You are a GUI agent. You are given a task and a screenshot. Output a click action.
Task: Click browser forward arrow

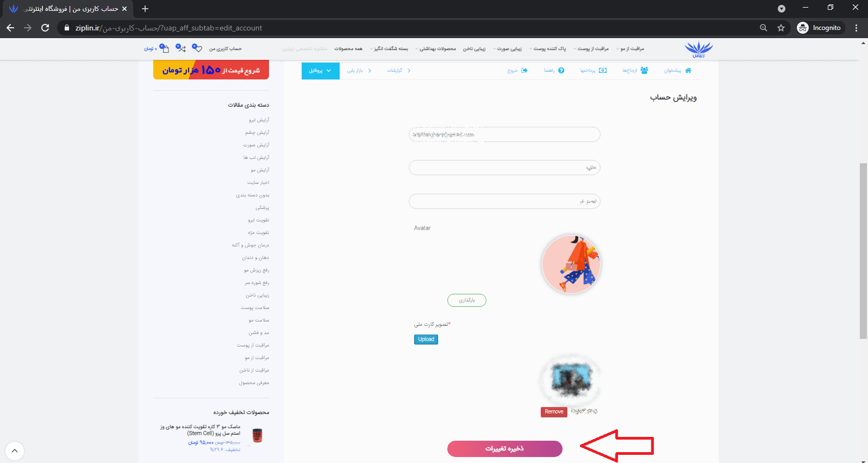[28, 28]
